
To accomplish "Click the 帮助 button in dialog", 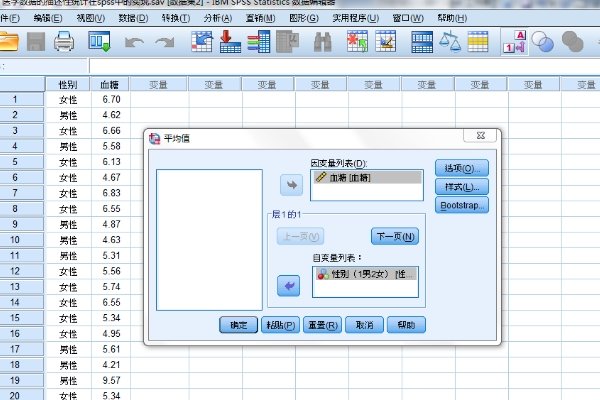I will (x=406, y=325).
